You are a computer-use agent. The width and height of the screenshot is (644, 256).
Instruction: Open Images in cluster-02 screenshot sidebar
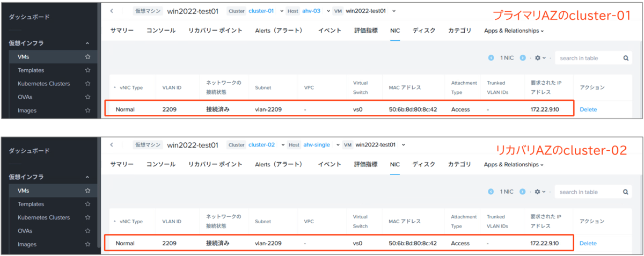[x=27, y=244]
